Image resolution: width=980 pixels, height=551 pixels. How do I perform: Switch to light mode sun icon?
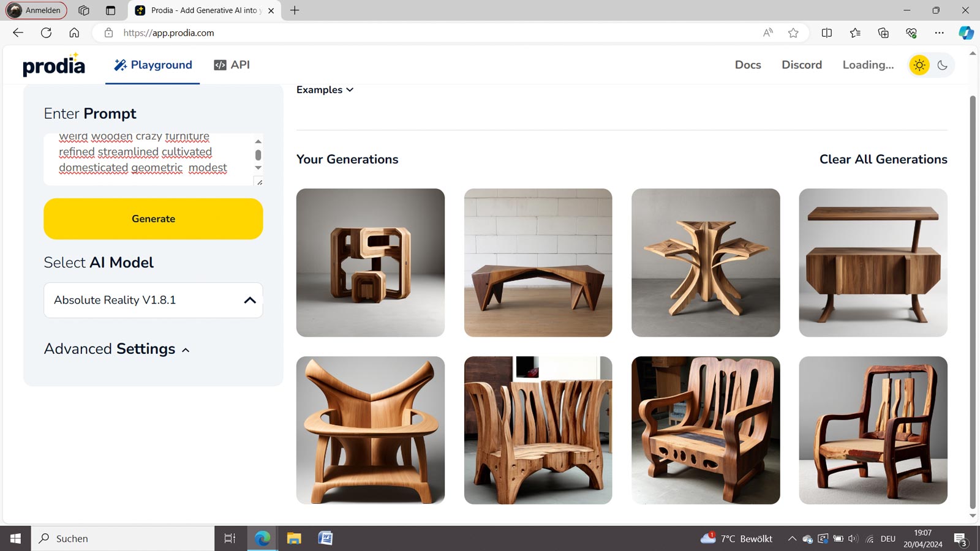919,65
